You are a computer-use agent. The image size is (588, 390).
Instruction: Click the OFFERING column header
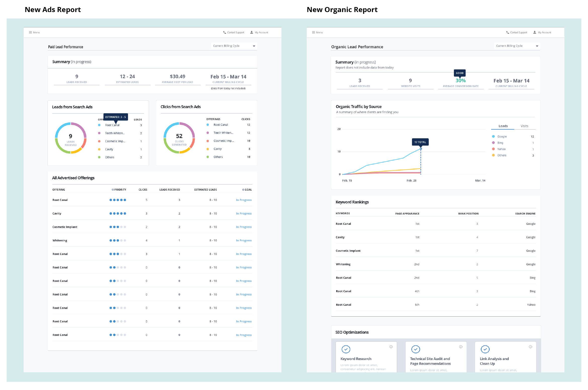click(59, 190)
